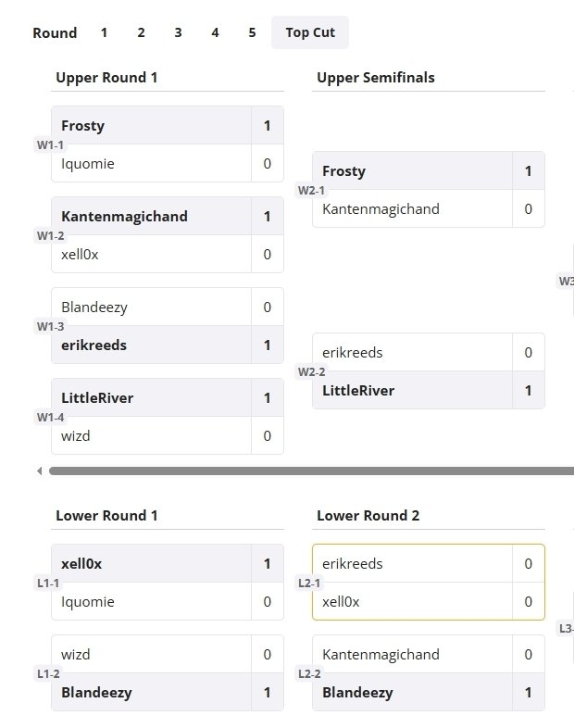This screenshot has width=574, height=728.
Task: Click the W1-4 match label
Action: click(50, 417)
